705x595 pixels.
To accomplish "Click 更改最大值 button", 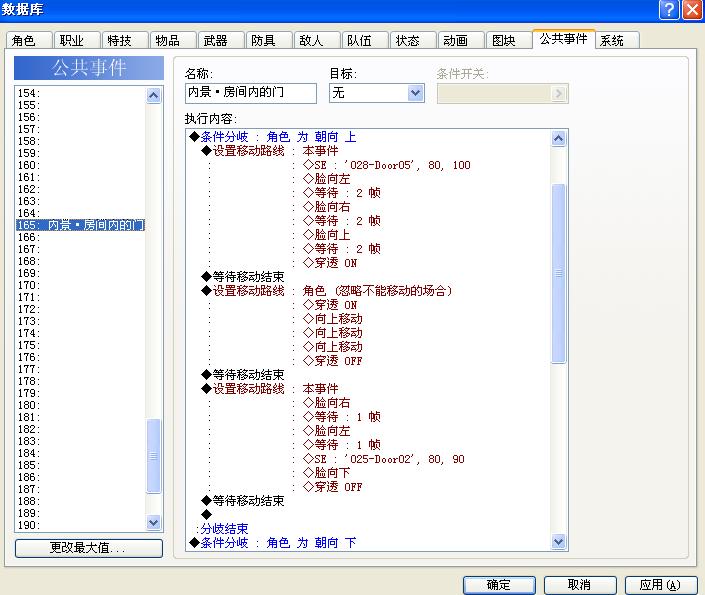I will [x=89, y=548].
